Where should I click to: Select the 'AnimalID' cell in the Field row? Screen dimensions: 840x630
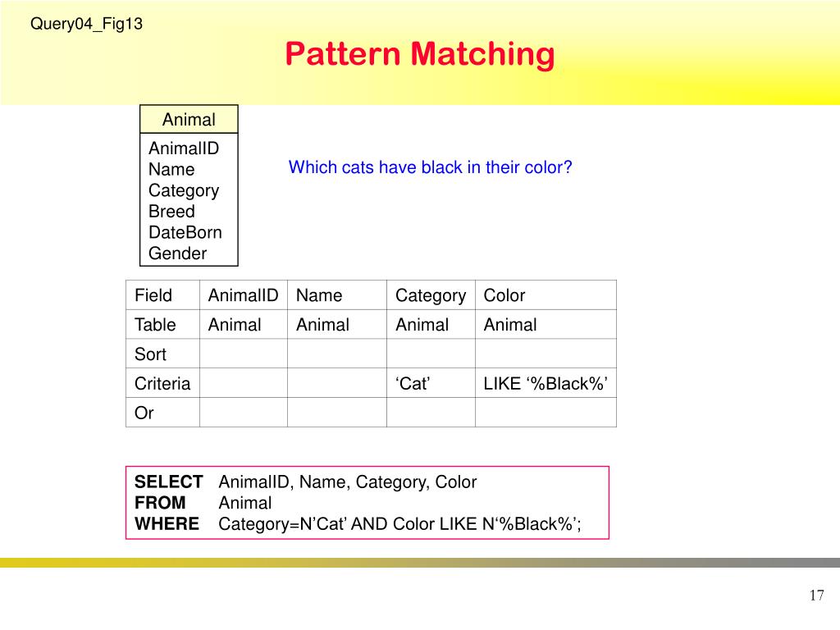point(243,295)
